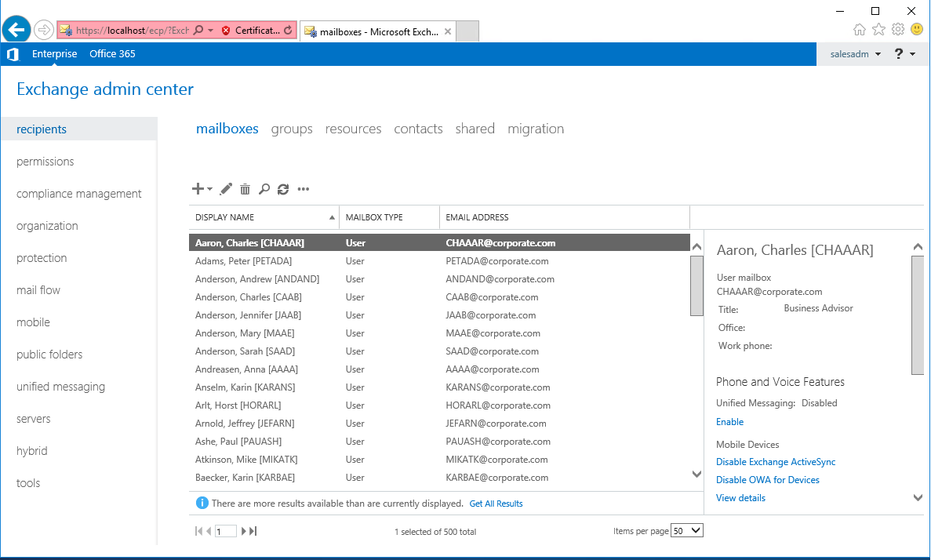Open the More options ellipsis

(304, 189)
